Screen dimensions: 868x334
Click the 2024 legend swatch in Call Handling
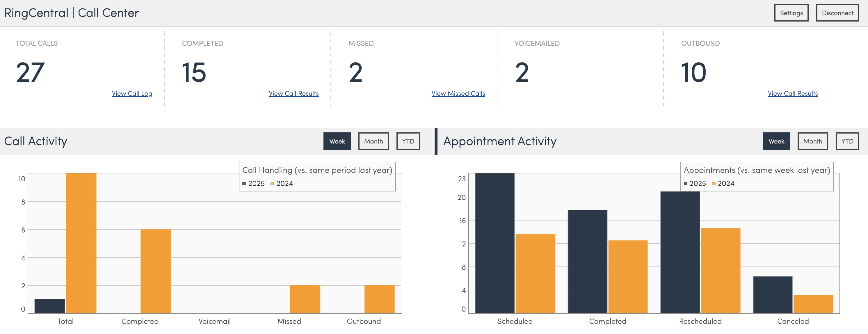[x=272, y=184]
